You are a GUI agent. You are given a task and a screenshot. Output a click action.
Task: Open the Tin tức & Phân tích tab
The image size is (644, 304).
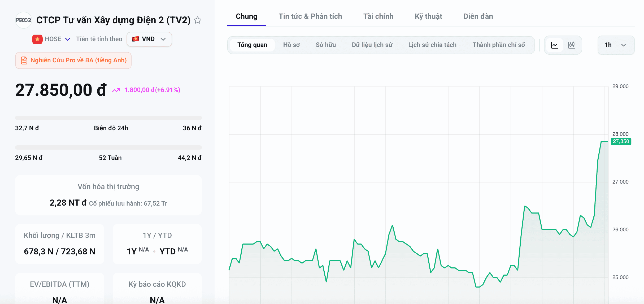click(310, 16)
